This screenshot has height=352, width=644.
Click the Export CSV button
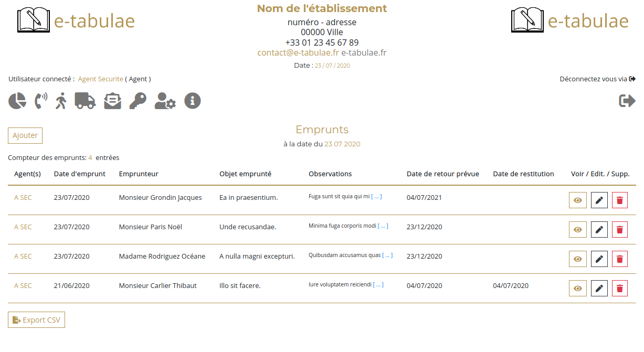tap(36, 320)
